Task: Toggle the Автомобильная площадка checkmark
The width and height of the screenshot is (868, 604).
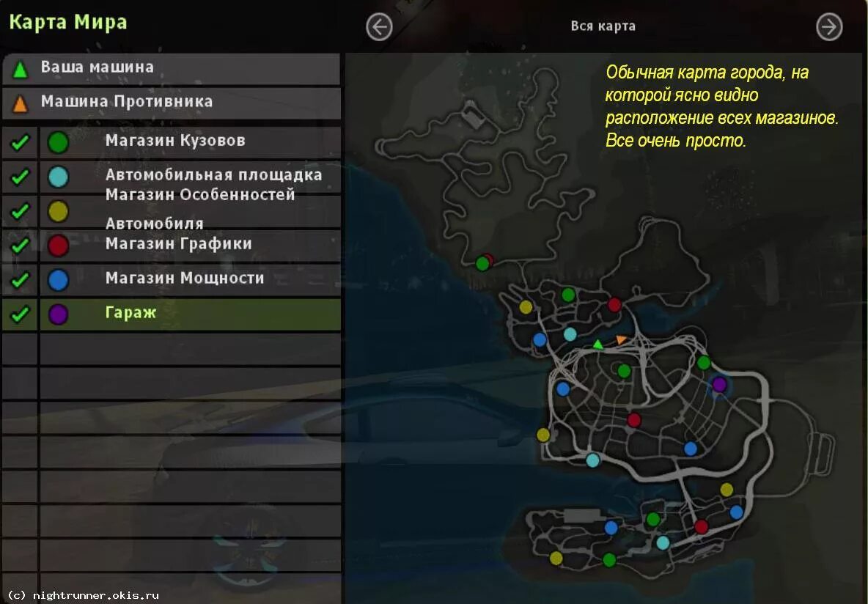Action: pos(20,177)
